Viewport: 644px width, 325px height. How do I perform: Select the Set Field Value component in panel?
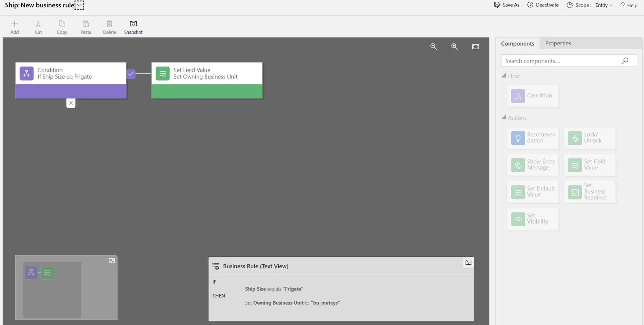point(590,165)
